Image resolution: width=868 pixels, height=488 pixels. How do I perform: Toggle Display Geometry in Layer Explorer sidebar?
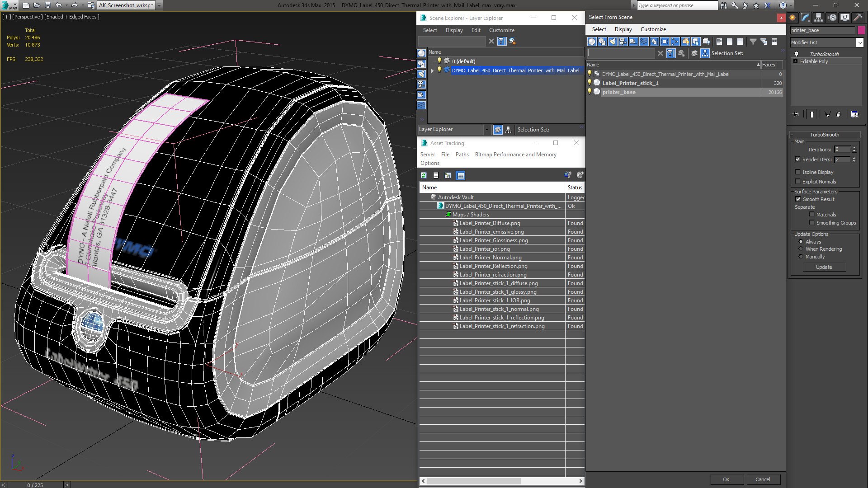click(421, 53)
